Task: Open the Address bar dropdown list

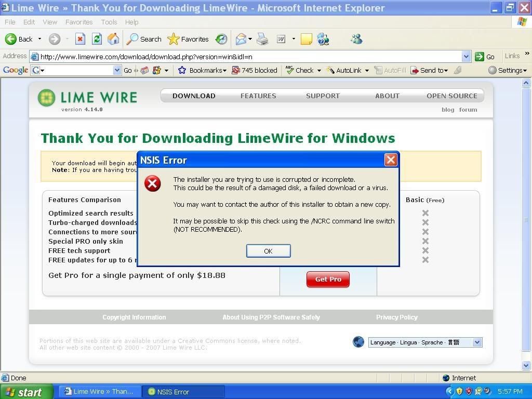Action: coord(467,57)
